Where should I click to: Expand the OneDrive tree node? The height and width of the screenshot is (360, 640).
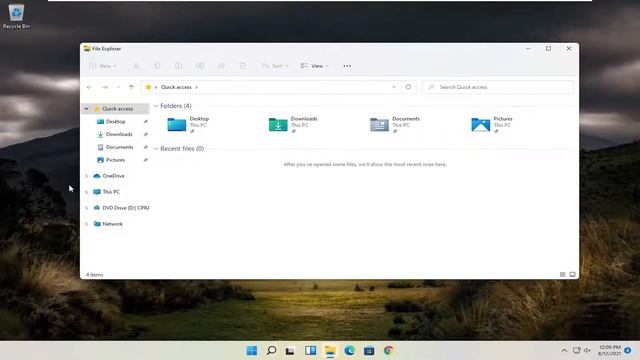click(86, 176)
